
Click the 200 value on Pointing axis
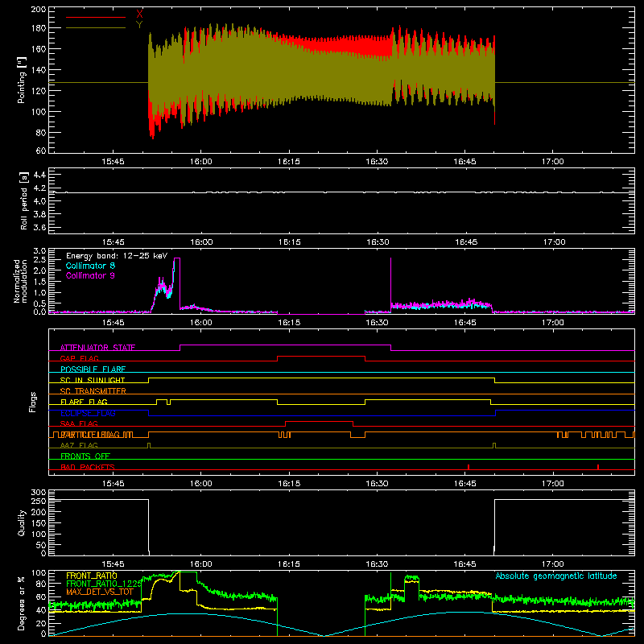39,10
